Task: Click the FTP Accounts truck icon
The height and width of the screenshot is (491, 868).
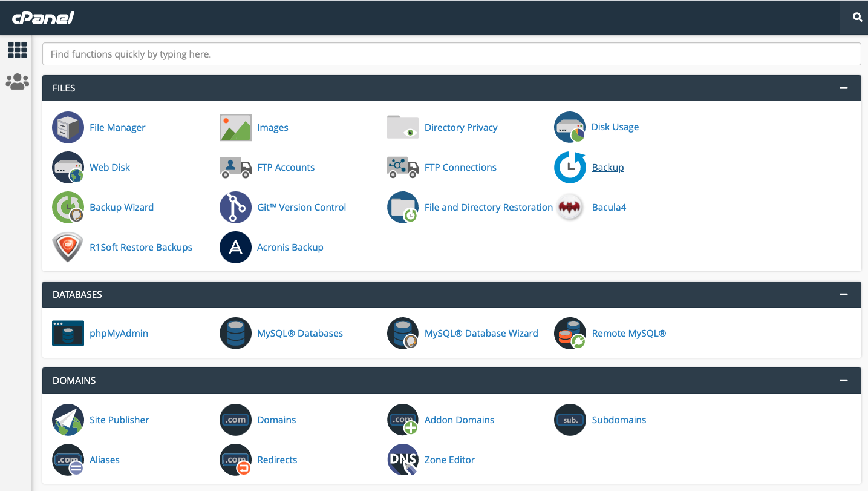Action: click(235, 167)
